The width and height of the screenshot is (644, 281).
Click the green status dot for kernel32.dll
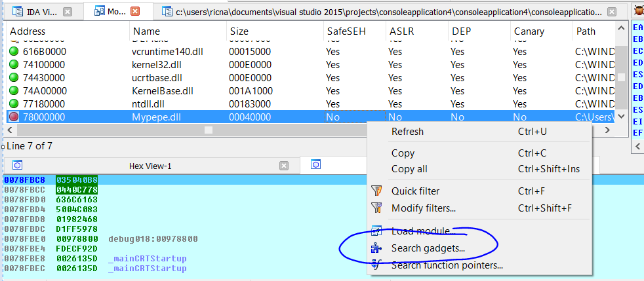tap(14, 65)
